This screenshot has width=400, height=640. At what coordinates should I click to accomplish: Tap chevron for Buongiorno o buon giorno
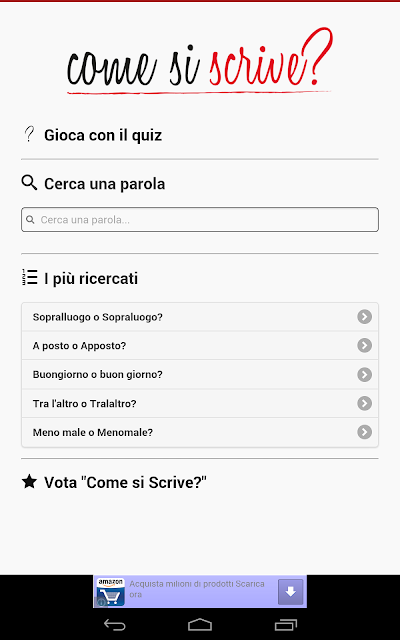click(x=364, y=374)
